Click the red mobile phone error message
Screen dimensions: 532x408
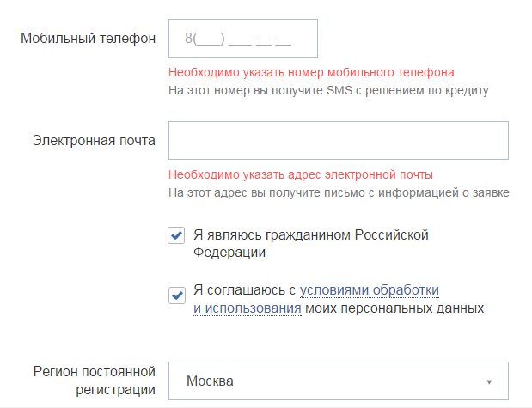coord(311,72)
